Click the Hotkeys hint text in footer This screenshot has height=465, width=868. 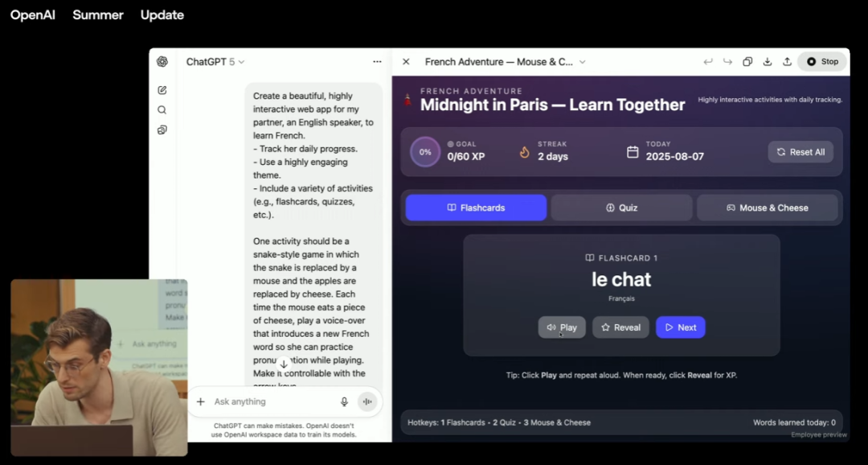[499, 422]
